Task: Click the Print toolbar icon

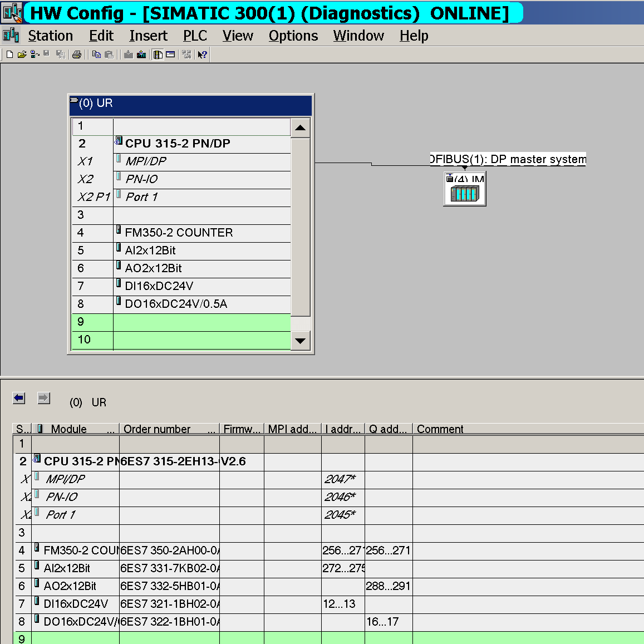Action: click(77, 55)
